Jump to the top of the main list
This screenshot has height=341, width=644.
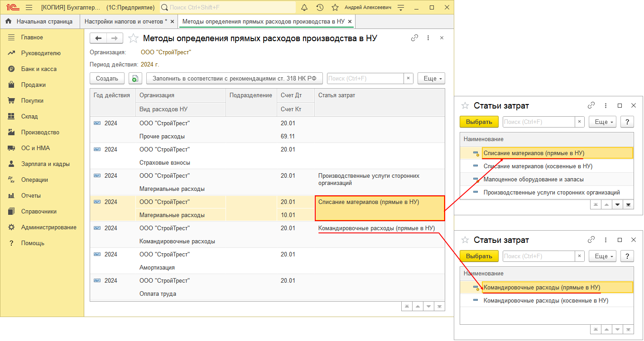407,306
